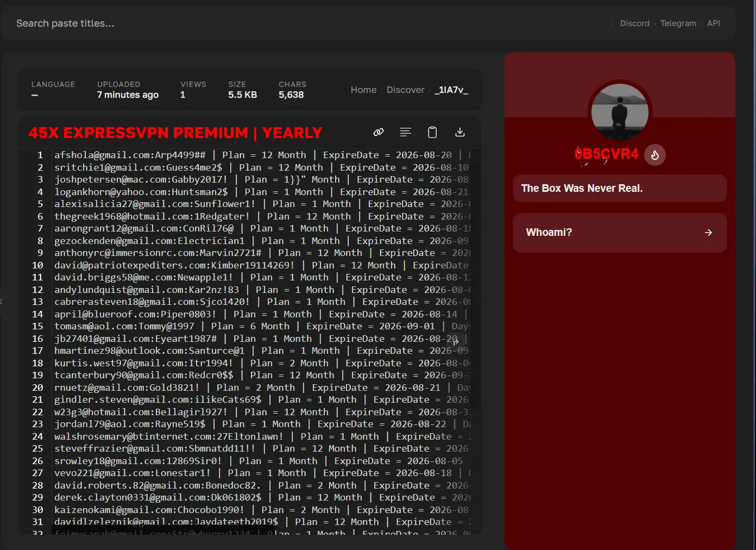Open the Whoami? card

click(x=620, y=233)
